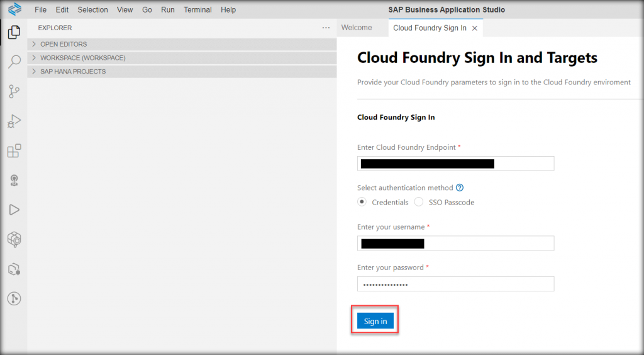Focus the Cloud Foundry Endpoint field

(455, 164)
